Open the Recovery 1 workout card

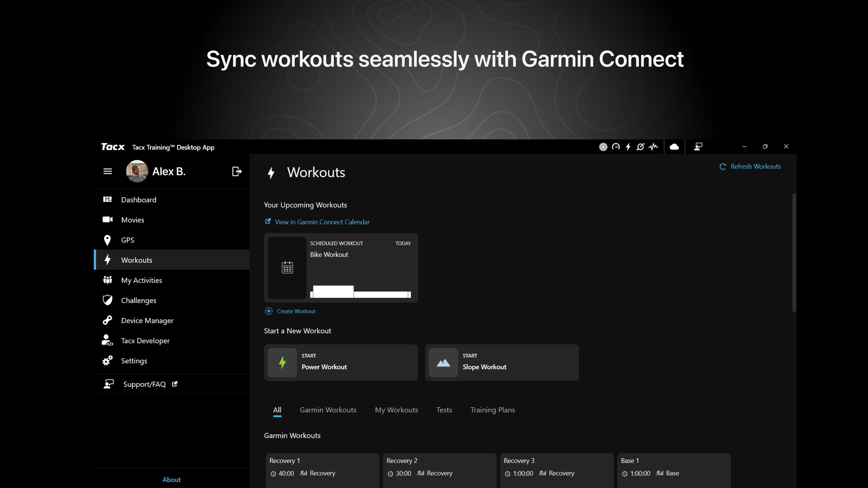pos(323,470)
